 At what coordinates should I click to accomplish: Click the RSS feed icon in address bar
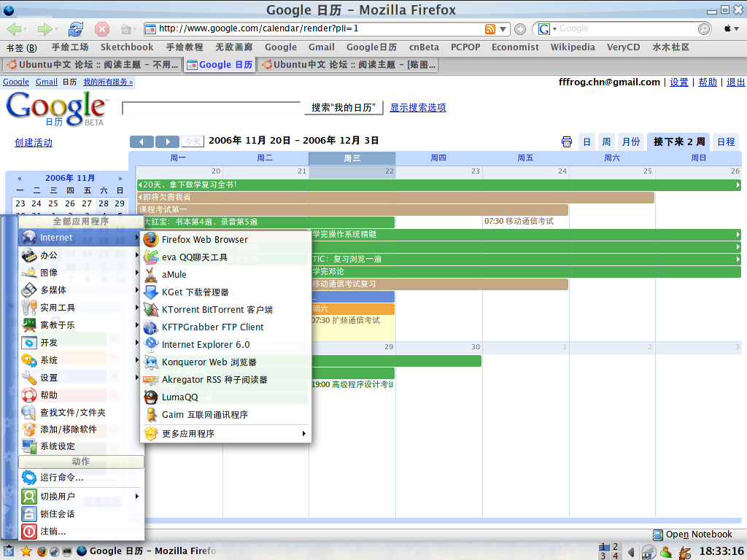coord(489,29)
